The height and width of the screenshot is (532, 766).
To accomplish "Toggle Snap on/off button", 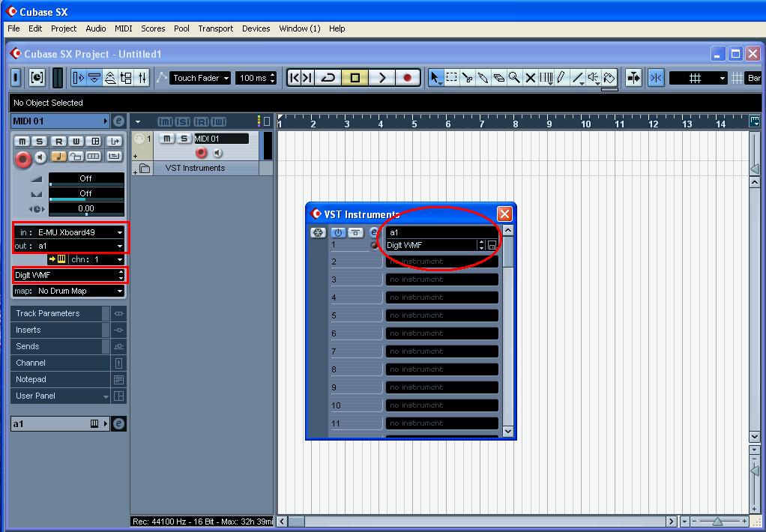I will [x=656, y=78].
